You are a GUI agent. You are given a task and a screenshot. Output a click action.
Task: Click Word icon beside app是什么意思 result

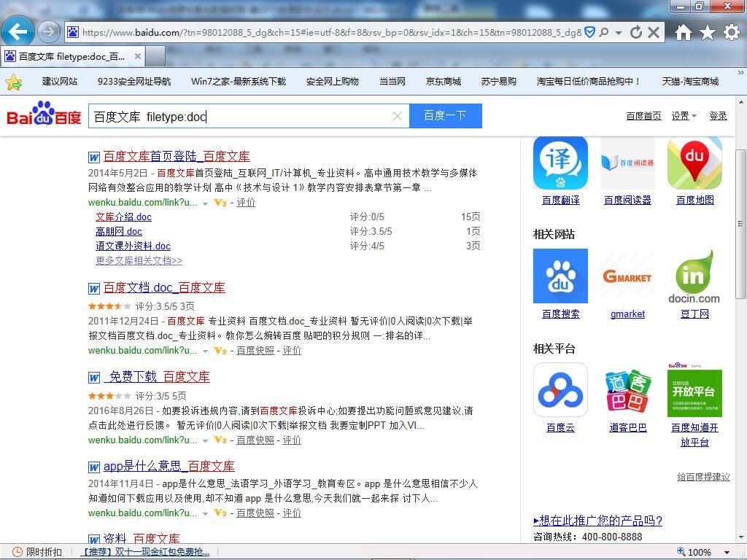coord(94,467)
